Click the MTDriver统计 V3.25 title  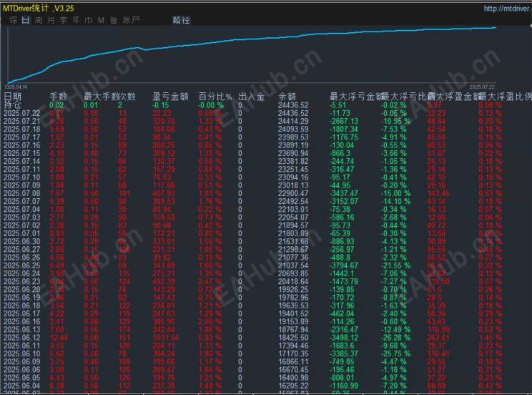(39, 8)
